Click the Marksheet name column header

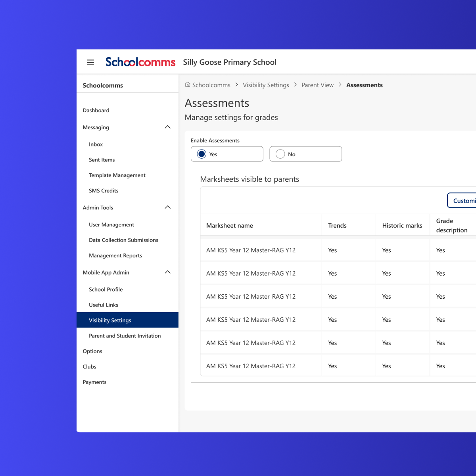tap(230, 225)
